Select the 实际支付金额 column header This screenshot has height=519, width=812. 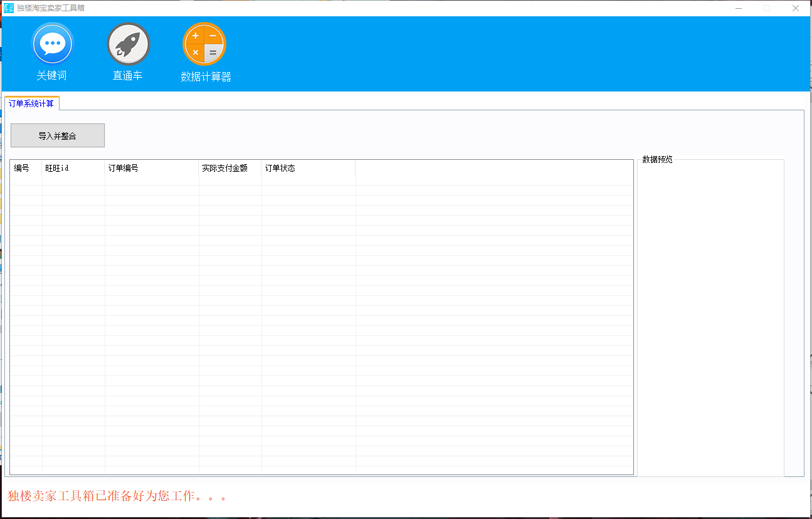(230, 168)
